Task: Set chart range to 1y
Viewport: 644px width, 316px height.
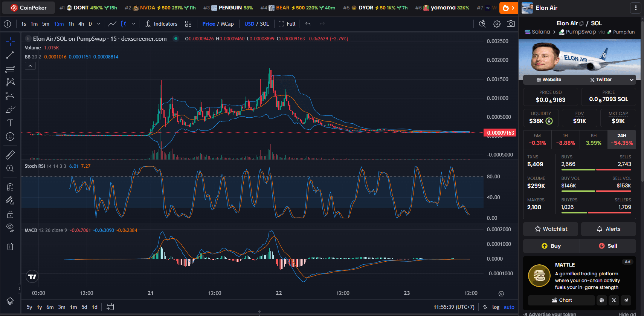Action: click(39, 307)
